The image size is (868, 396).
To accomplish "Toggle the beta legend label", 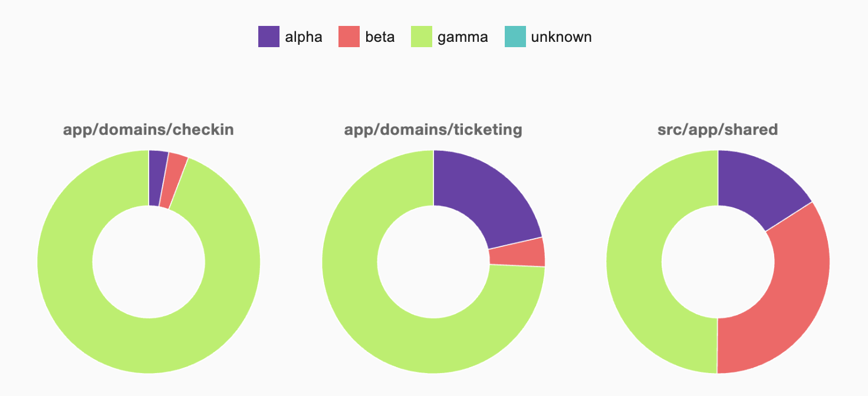I will [380, 37].
